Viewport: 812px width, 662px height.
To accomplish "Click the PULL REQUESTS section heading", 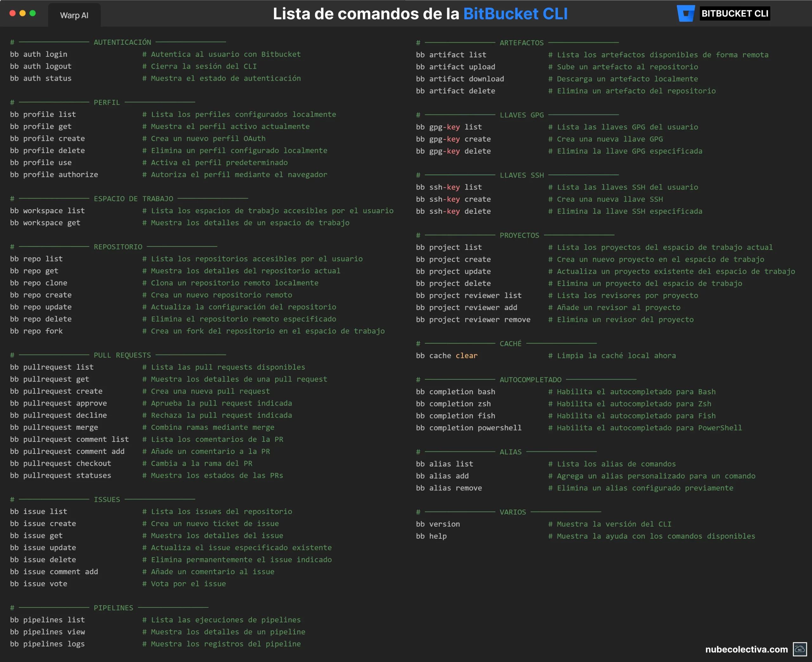I will [x=122, y=355].
